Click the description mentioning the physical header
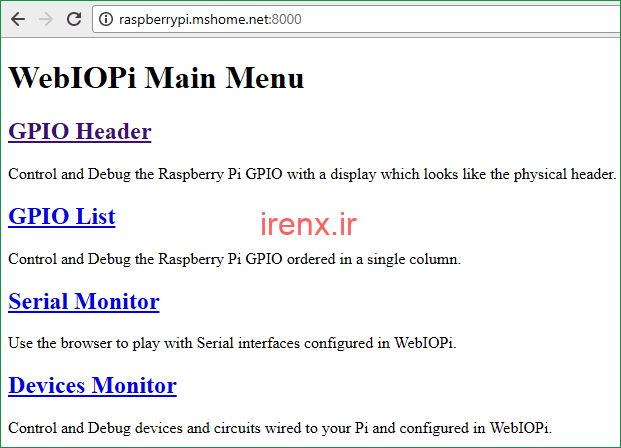This screenshot has width=621, height=448. coord(312,174)
